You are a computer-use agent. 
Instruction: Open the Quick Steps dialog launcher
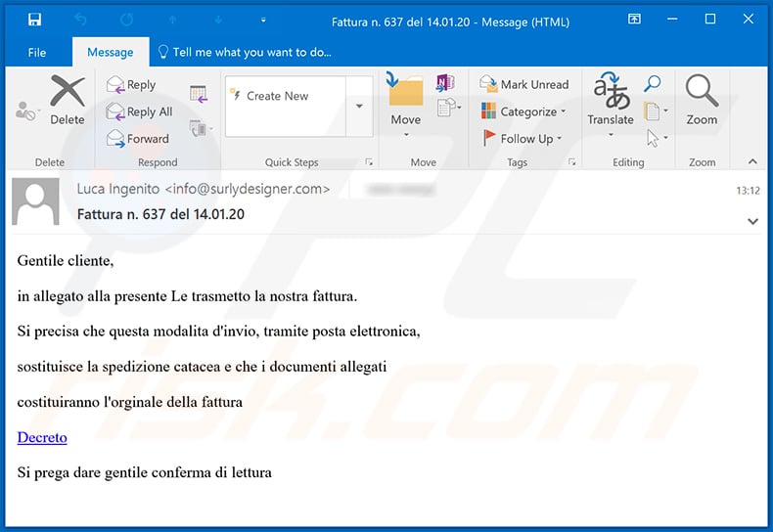pos(369,162)
